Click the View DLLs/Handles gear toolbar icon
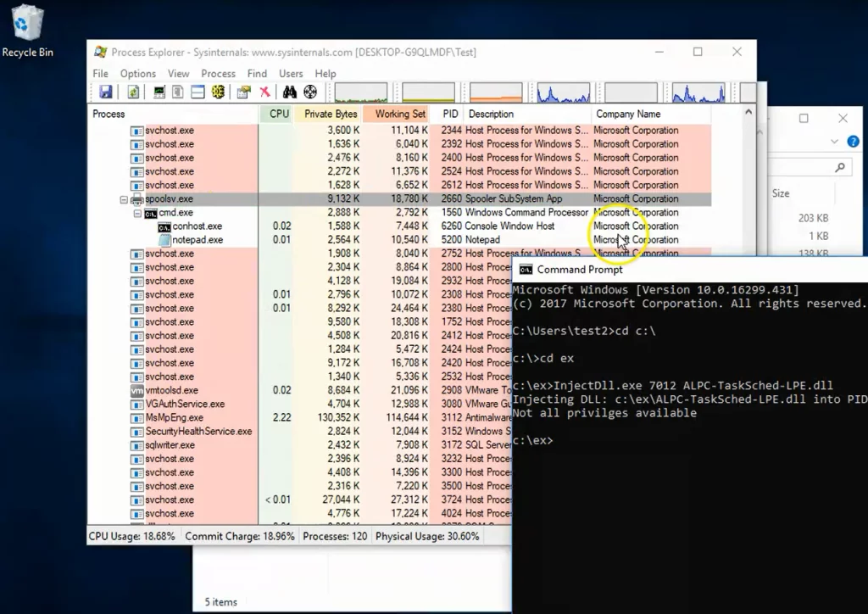868x614 pixels. click(x=218, y=92)
